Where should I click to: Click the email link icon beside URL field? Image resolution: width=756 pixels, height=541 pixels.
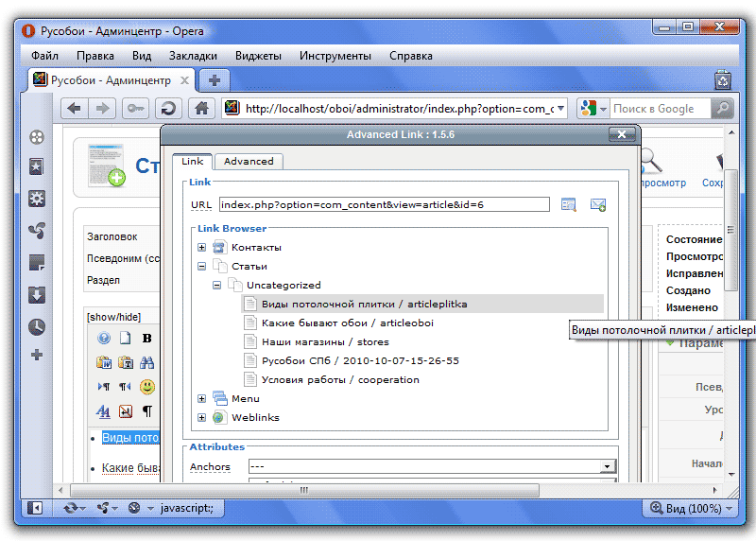point(597,204)
